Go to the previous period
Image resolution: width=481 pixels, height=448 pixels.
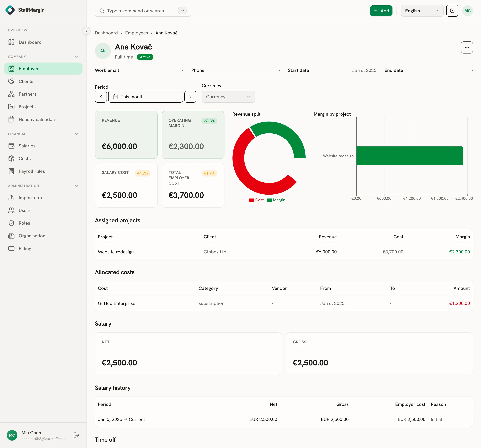click(x=101, y=97)
